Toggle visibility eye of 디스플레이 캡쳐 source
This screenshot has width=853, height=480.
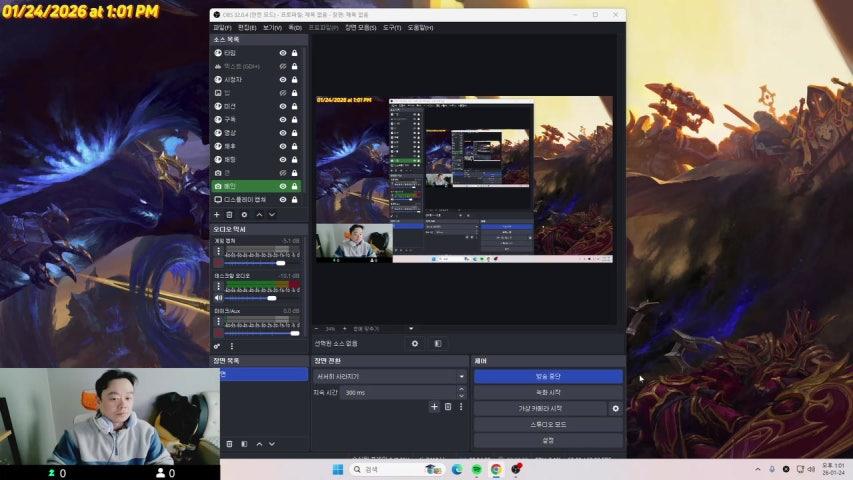[283, 199]
